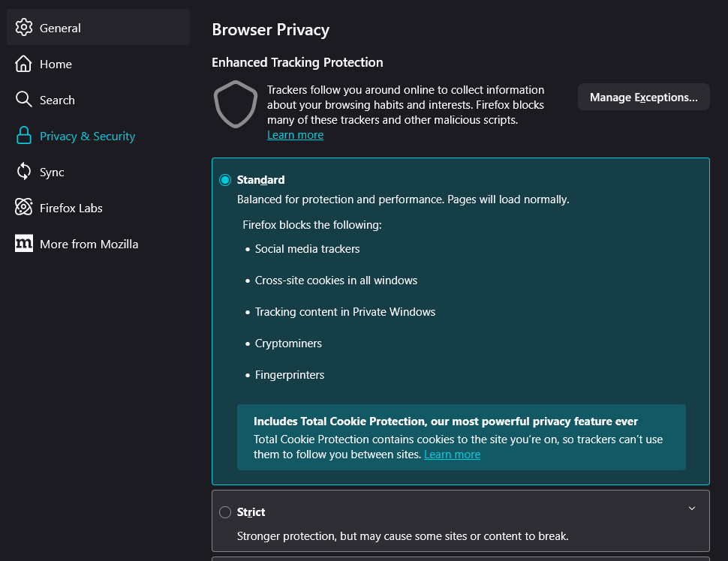Click the Total Cookie Protection heading text
Viewport: 728px width, 561px height.
pos(445,421)
